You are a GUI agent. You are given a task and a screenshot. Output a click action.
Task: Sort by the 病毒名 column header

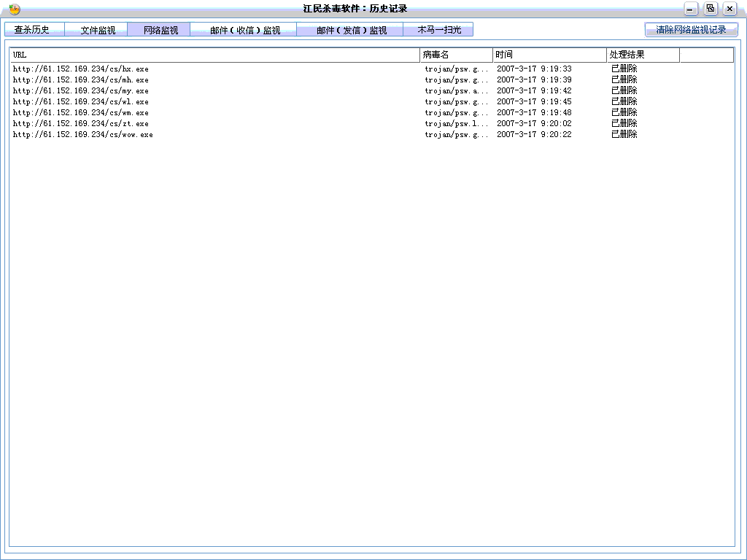(457, 55)
